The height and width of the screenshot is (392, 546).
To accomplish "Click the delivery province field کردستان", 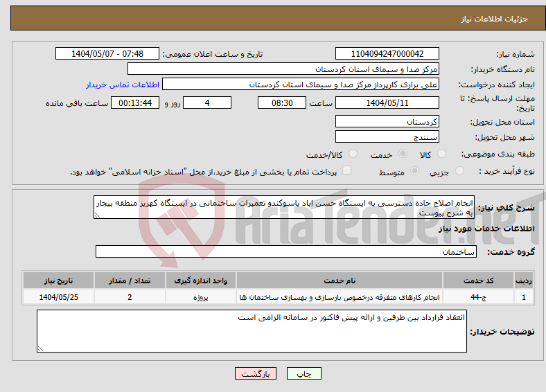I will 387,121.
